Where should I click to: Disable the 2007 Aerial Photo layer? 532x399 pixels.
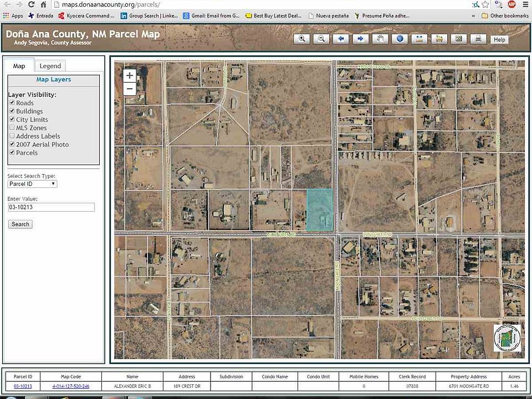(12, 145)
